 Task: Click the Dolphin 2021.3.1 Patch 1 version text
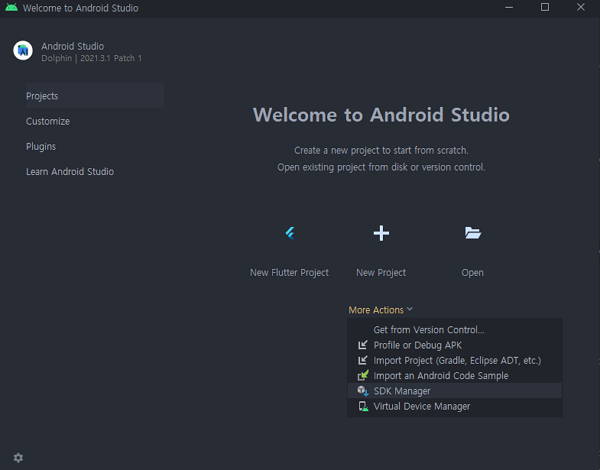[x=91, y=58]
